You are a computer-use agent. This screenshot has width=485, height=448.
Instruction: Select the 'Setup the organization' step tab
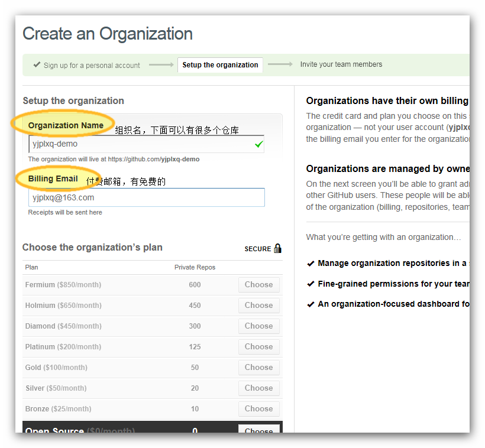[x=220, y=65]
